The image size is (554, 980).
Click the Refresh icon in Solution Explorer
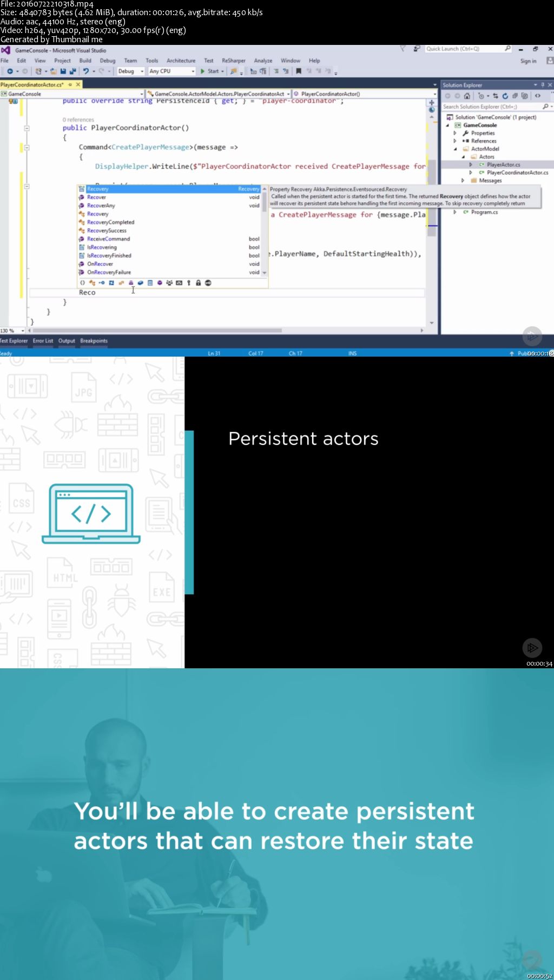click(x=505, y=96)
